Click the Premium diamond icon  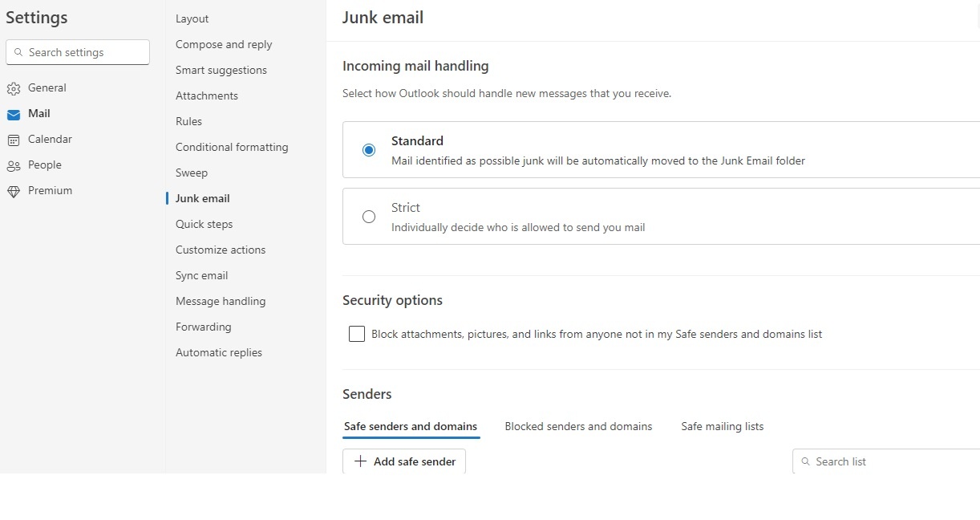[x=13, y=191]
